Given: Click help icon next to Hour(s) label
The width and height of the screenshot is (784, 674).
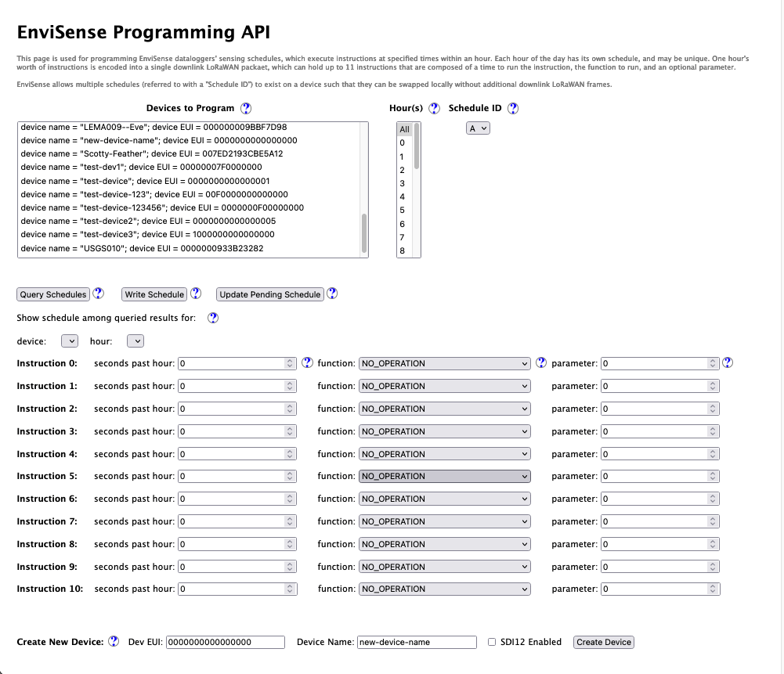Looking at the screenshot, I should [434, 108].
